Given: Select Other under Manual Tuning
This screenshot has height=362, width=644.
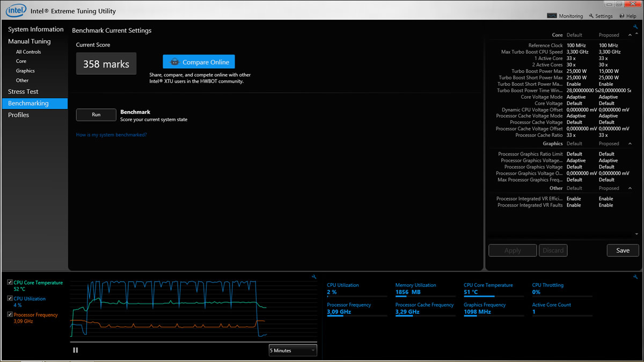Looking at the screenshot, I should tap(22, 80).
